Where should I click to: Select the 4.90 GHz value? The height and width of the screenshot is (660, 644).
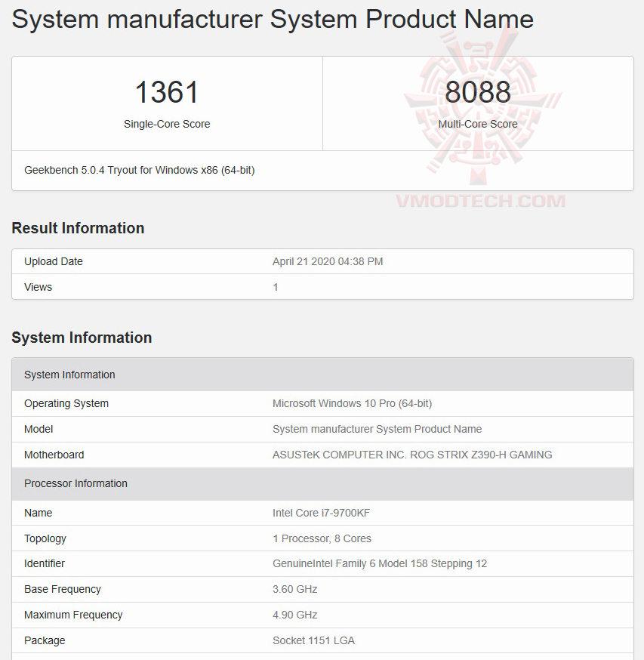click(x=295, y=615)
